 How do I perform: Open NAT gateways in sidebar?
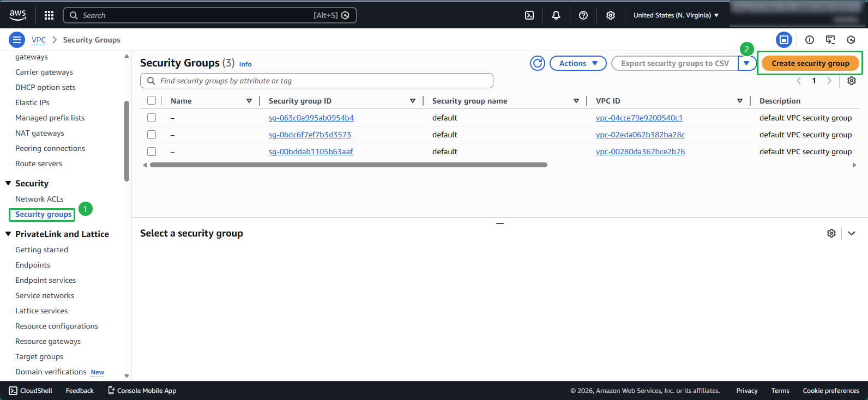(40, 133)
